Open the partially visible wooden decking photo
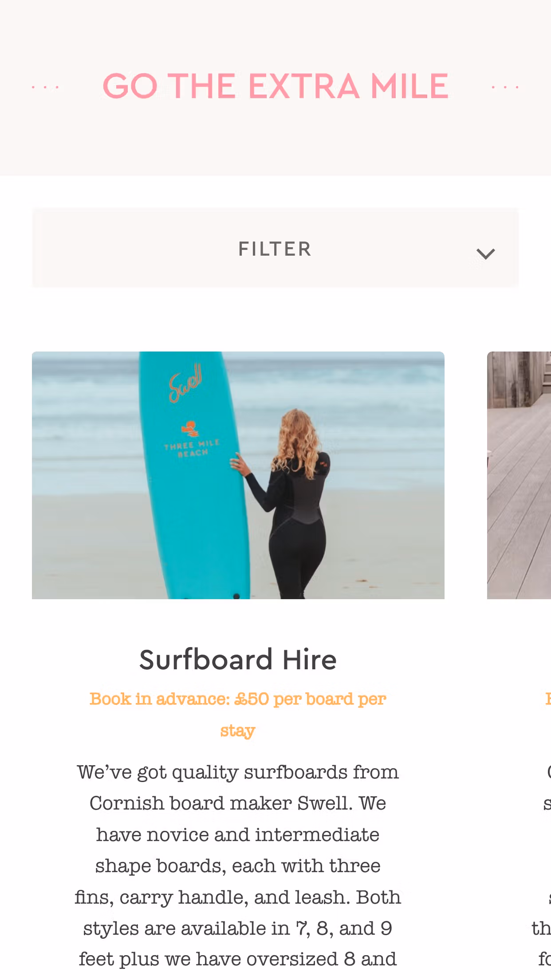The image size is (551, 980). 519,475
